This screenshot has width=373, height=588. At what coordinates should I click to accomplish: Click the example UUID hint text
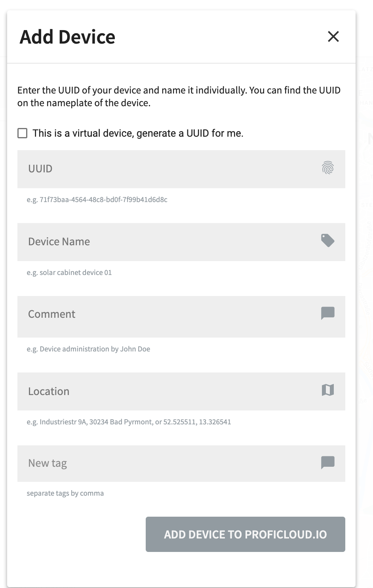click(97, 200)
